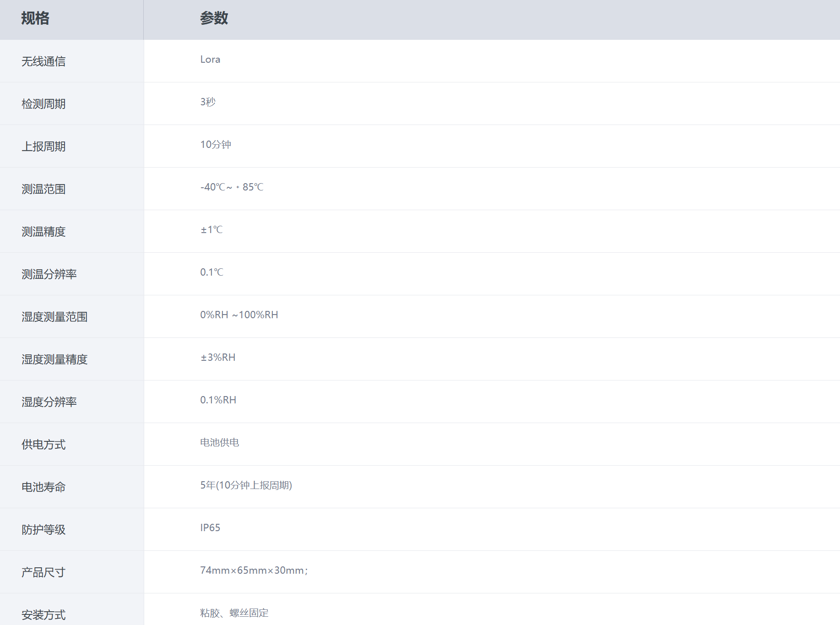Viewport: 840px width, 625px height.
Task: Click the 粘胶、螺丝固定 value
Action: [234, 613]
